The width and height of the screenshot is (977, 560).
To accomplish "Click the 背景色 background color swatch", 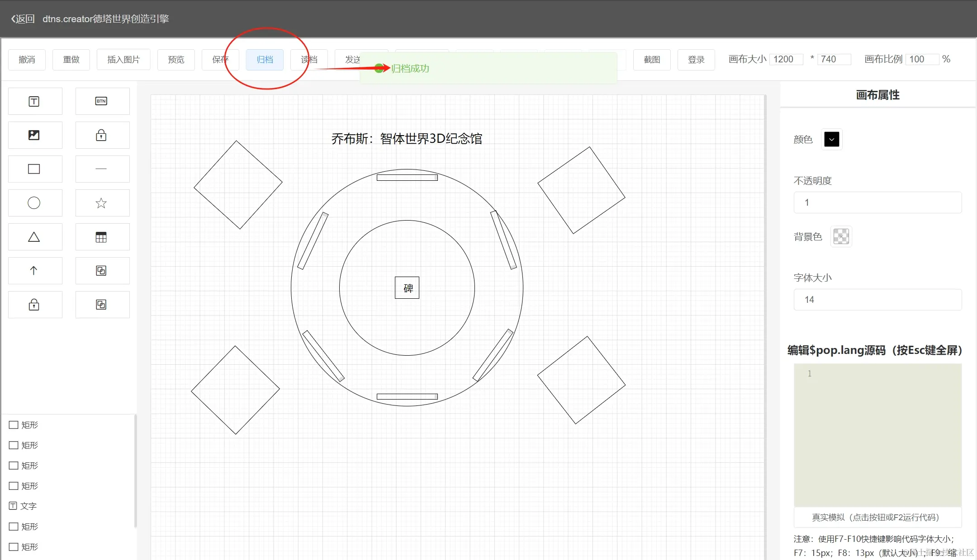I will point(841,236).
